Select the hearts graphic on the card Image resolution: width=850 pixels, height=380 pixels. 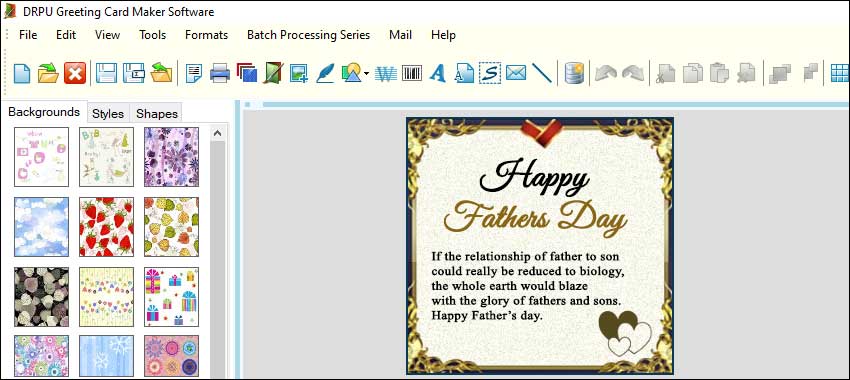(624, 333)
